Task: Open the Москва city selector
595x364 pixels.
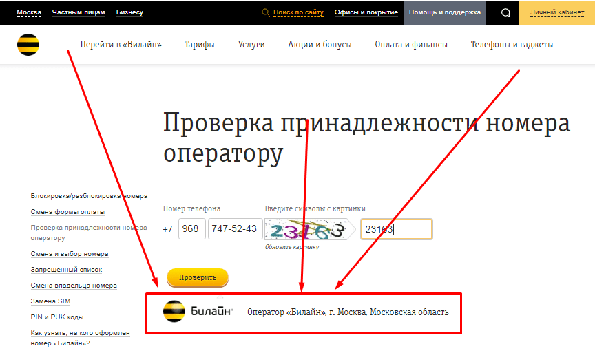Action: pyautogui.click(x=29, y=12)
